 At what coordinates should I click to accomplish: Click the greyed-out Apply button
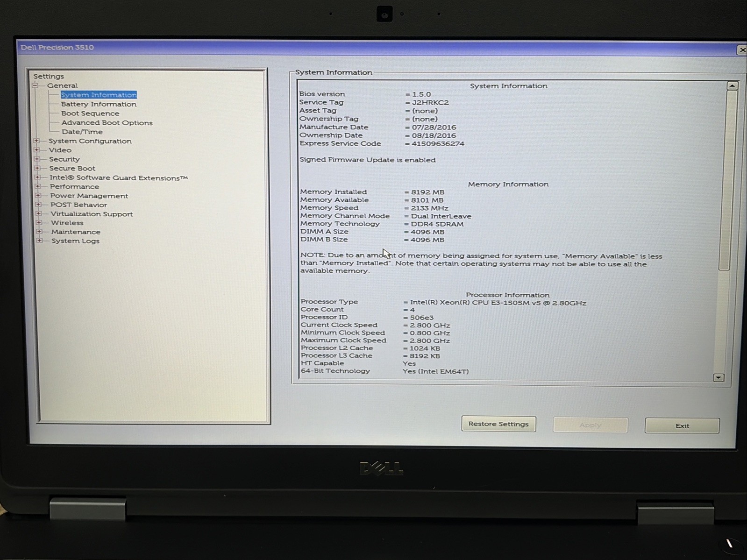point(590,425)
